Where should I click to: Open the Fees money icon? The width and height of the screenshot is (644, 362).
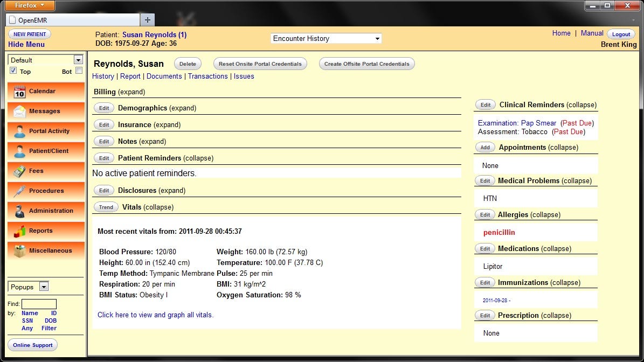[19, 171]
